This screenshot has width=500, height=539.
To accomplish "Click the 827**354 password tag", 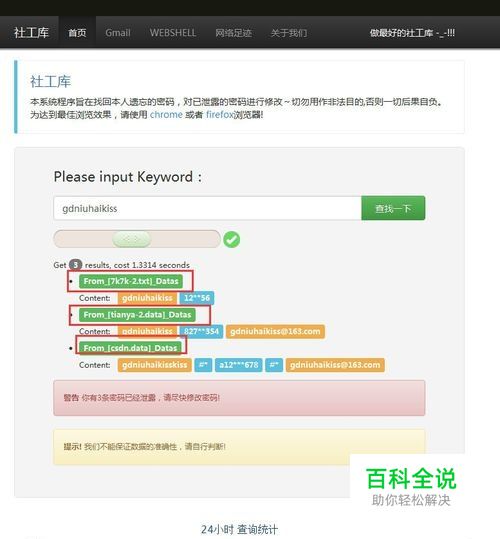I will click(201, 331).
